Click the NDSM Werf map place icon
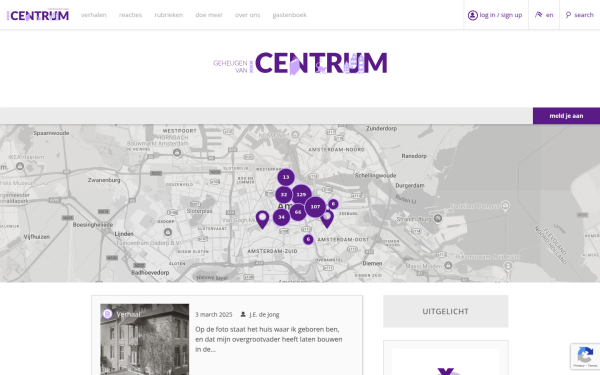The height and width of the screenshot is (375, 600). [295, 135]
